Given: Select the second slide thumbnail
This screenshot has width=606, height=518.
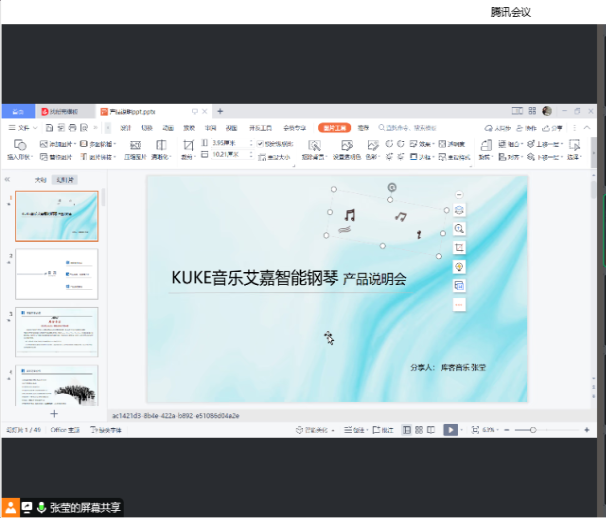Looking at the screenshot, I should click(57, 273).
